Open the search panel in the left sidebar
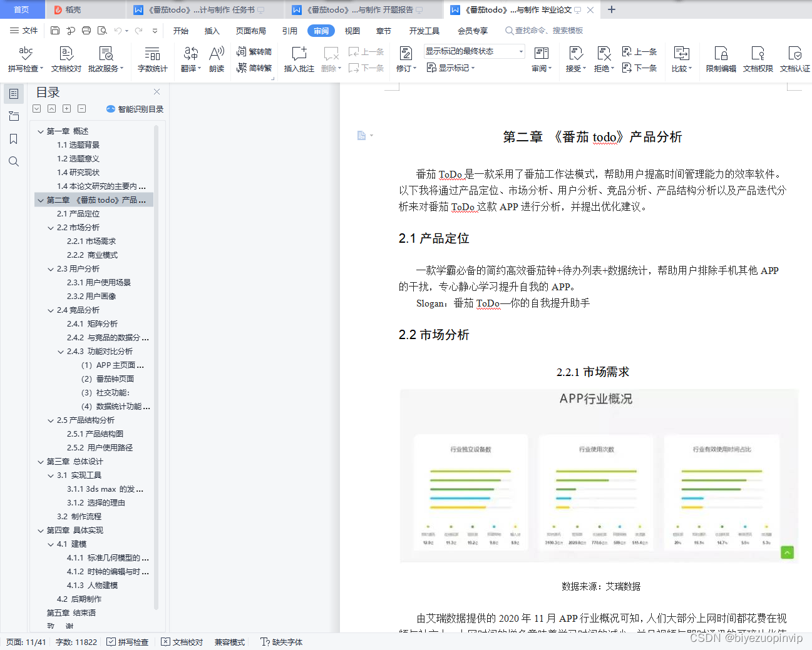Screen dimensions: 812x650 click(x=14, y=161)
